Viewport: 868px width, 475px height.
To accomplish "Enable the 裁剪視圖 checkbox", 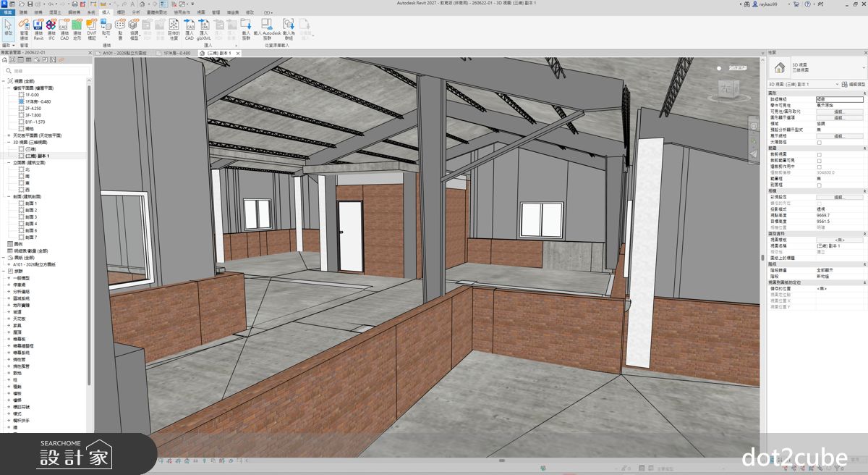I will tap(819, 154).
